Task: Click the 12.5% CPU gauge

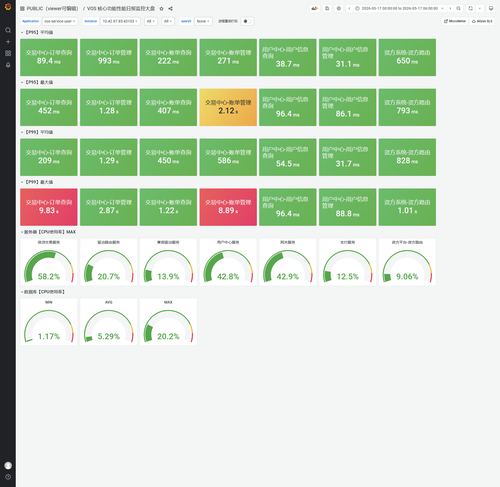Action: [x=348, y=262]
